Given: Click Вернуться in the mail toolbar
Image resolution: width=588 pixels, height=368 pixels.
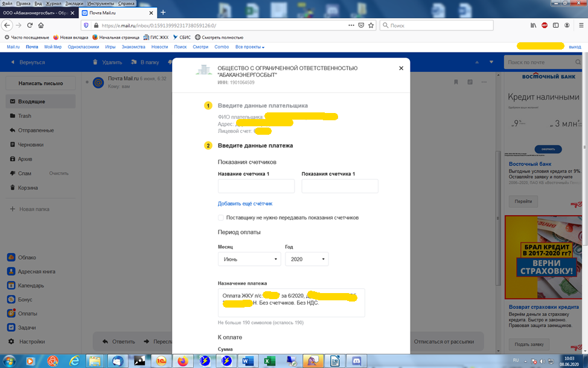Looking at the screenshot, I should 28,62.
